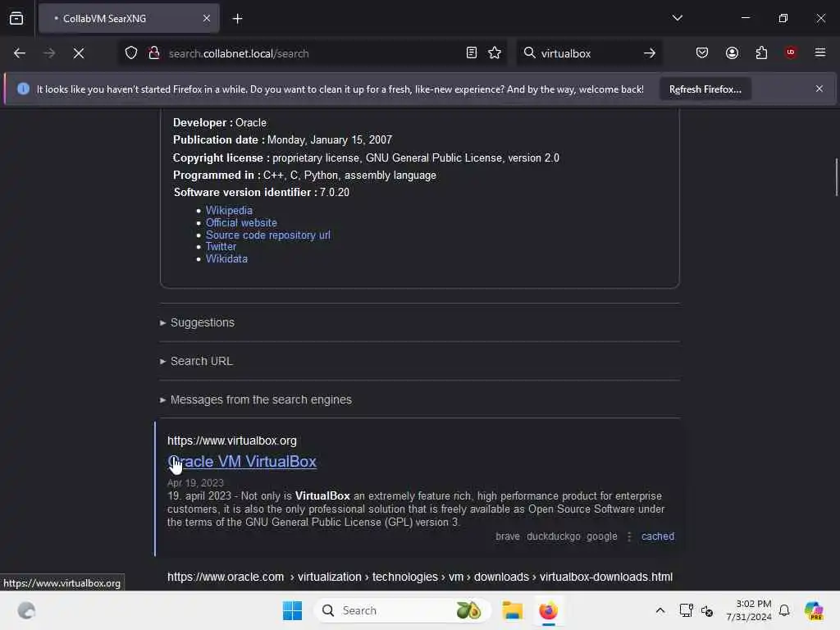
Task: Bookmark this page with star icon
Action: 495,52
